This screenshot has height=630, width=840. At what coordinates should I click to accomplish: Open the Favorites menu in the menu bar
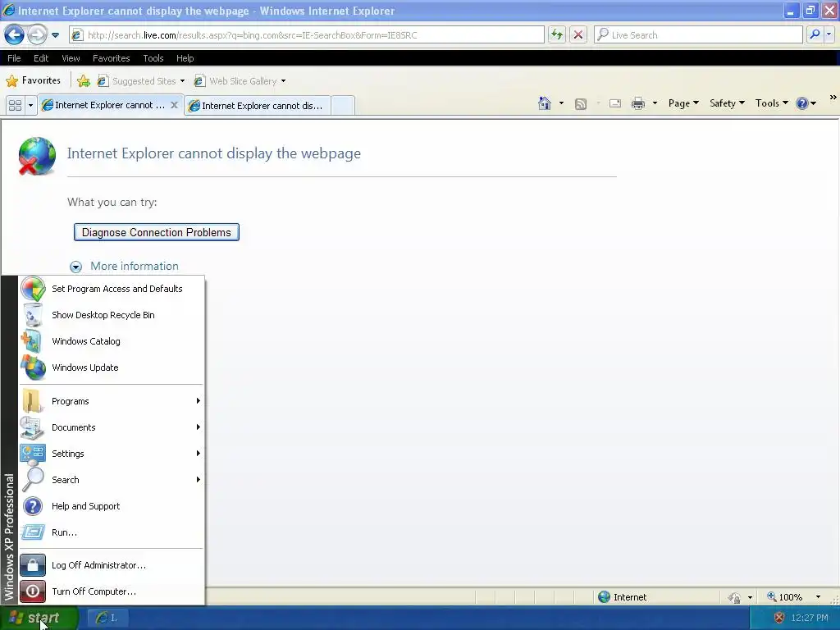[111, 58]
